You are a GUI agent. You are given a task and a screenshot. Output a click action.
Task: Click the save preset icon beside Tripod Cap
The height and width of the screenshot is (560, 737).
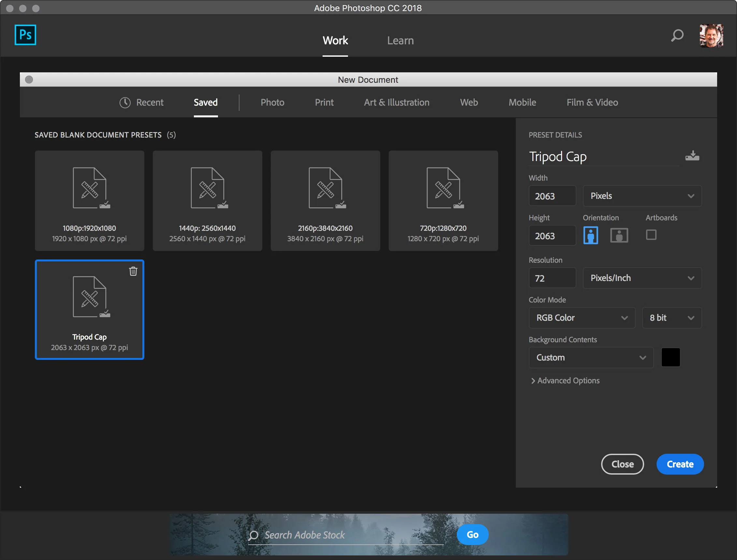tap(692, 156)
